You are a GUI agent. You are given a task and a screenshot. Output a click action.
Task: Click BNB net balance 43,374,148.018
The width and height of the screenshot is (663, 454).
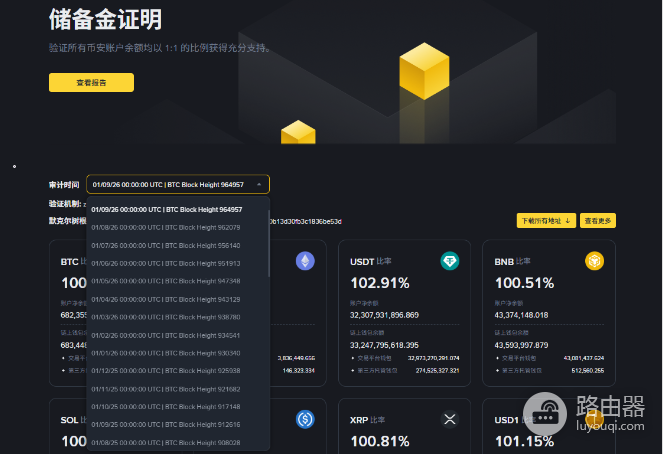pyautogui.click(x=521, y=315)
